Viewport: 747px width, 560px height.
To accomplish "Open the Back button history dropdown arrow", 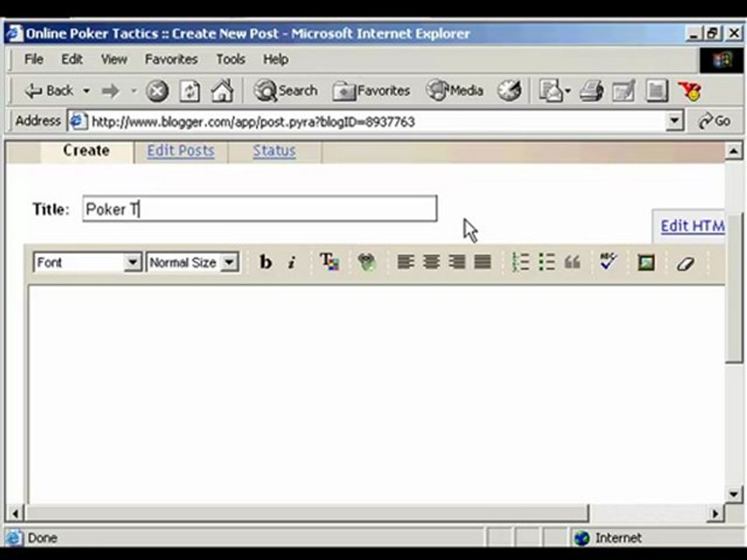I will [x=86, y=90].
